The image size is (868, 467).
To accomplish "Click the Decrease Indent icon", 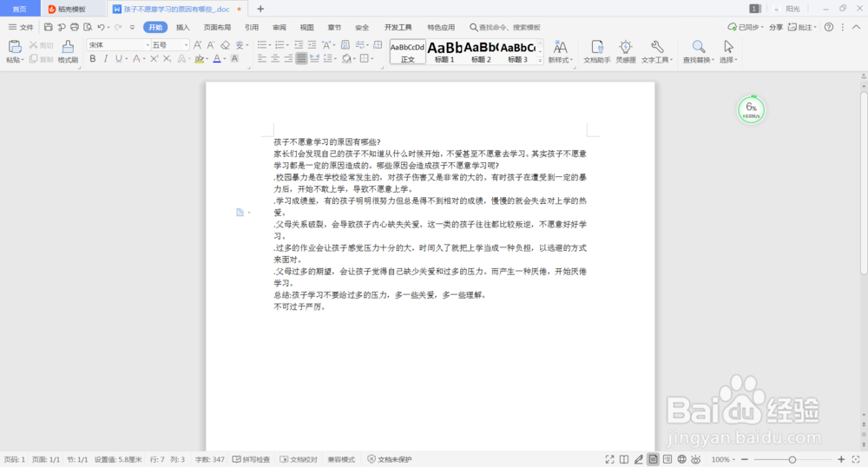I will (299, 45).
